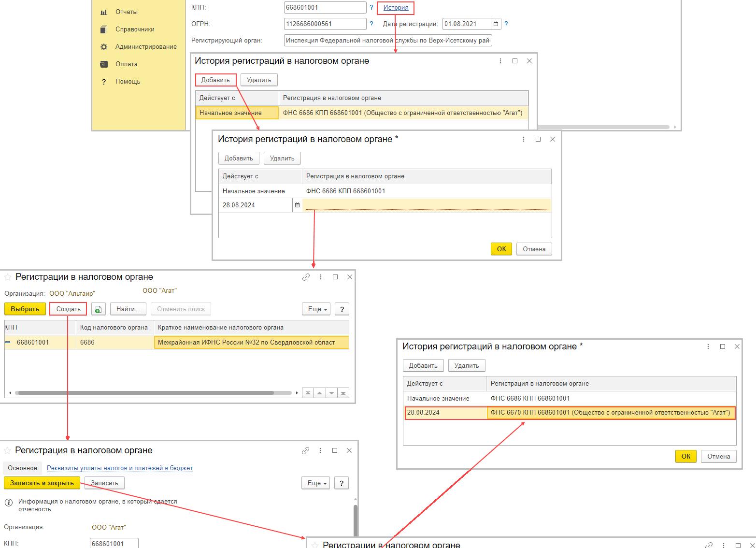Click Отмена in the right История регистраций window
The width and height of the screenshot is (756, 548).
pyautogui.click(x=719, y=456)
